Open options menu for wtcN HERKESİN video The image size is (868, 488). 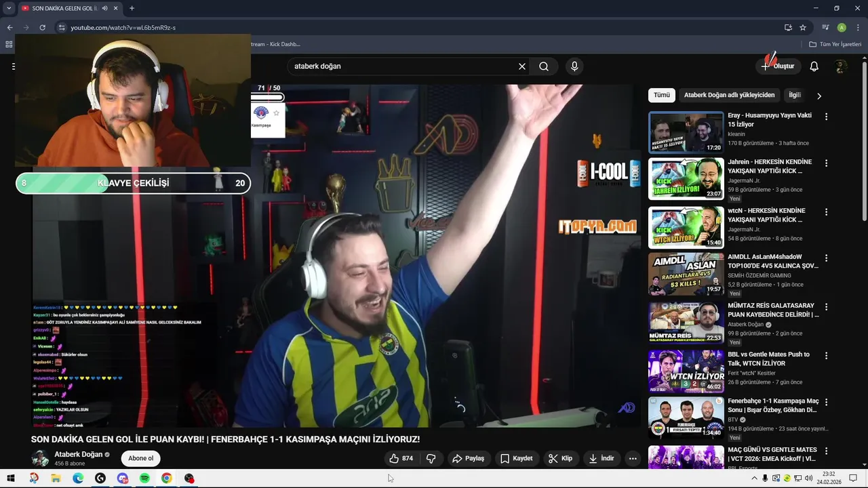pyautogui.click(x=826, y=212)
